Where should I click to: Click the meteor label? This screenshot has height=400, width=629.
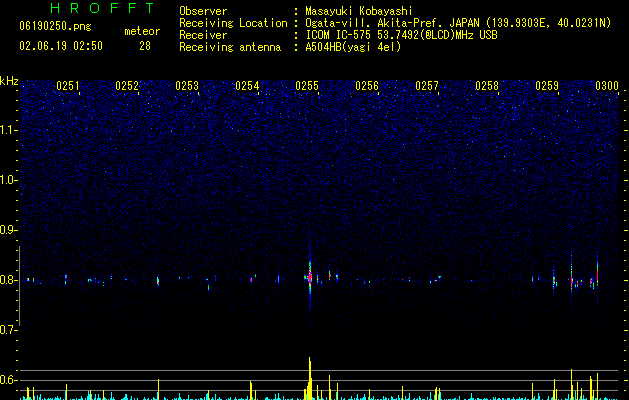142,31
